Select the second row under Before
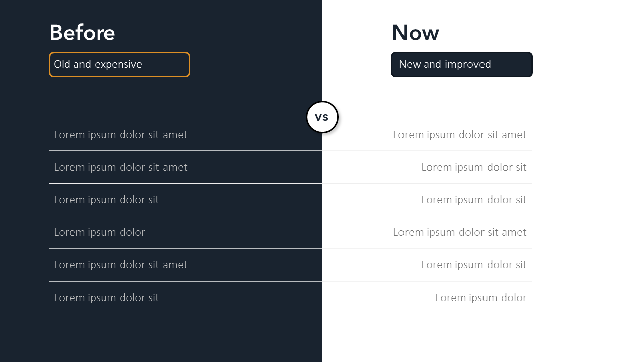This screenshot has height=362, width=644. pyautogui.click(x=121, y=167)
